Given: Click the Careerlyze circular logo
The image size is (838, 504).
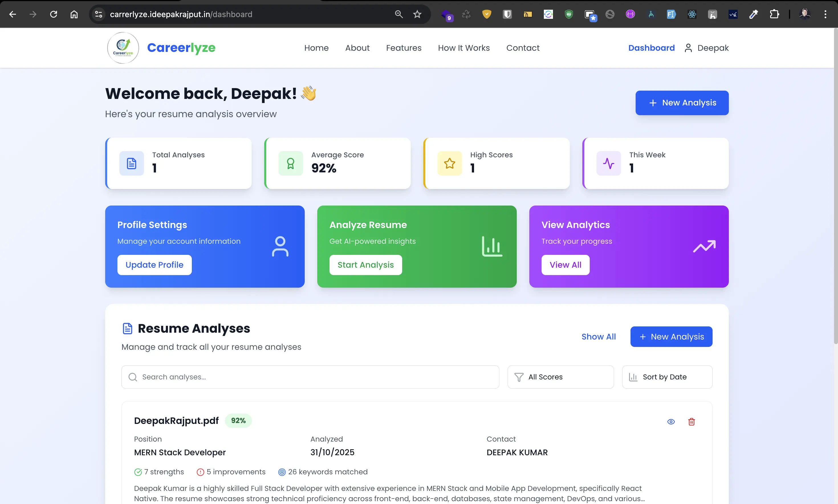Looking at the screenshot, I should tap(123, 48).
